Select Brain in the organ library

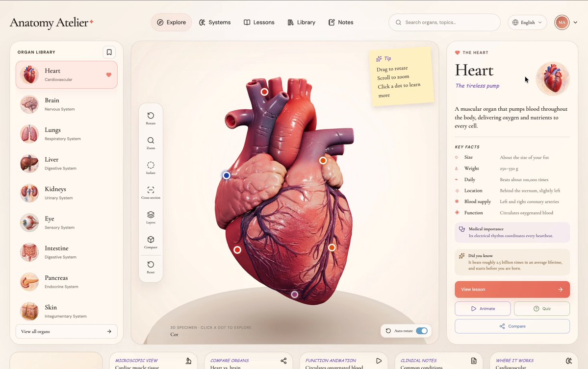[66, 104]
